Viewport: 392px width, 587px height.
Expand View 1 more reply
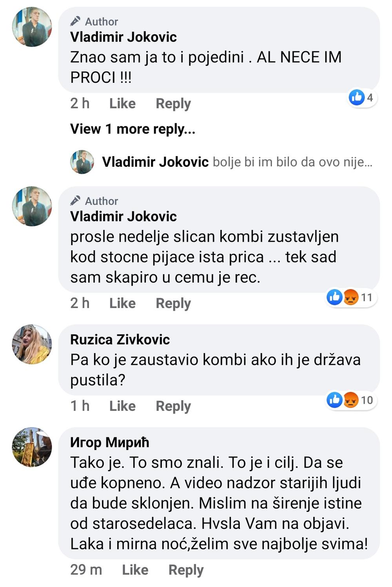coord(132,129)
